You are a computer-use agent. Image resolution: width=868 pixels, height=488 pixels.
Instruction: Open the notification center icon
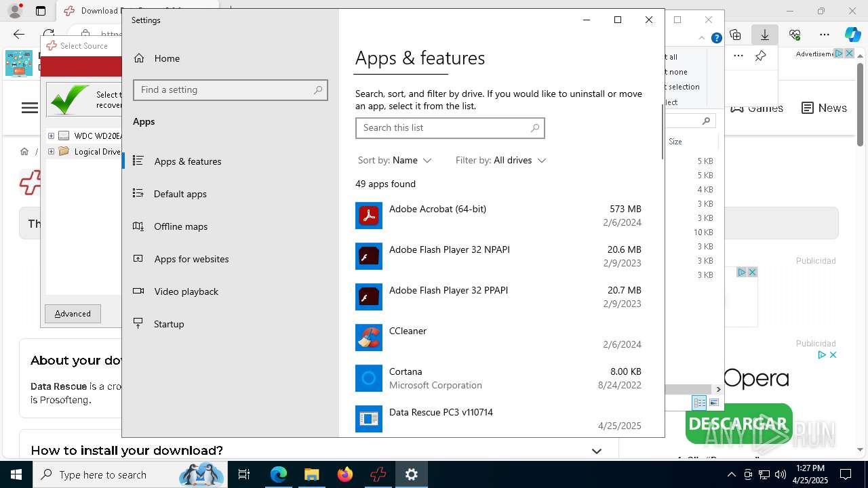846,474
